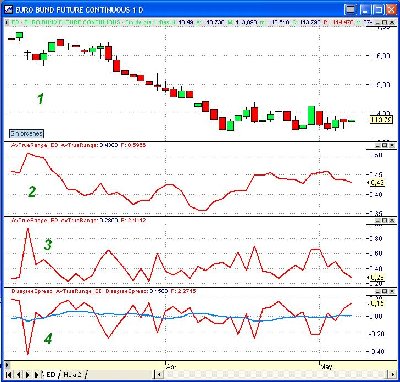Click the gray title bar button beside minimize
The height and width of the screenshot is (382, 400).
pos(350,10)
